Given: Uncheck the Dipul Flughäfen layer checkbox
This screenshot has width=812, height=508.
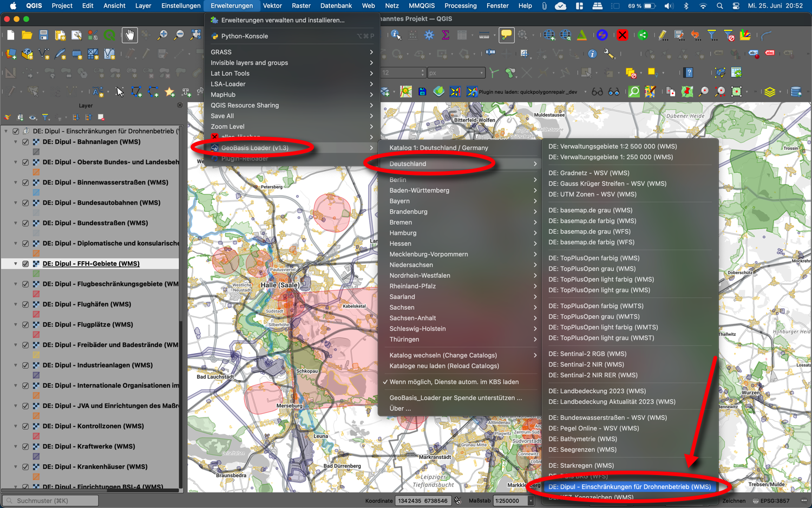Looking at the screenshot, I should [x=25, y=304].
